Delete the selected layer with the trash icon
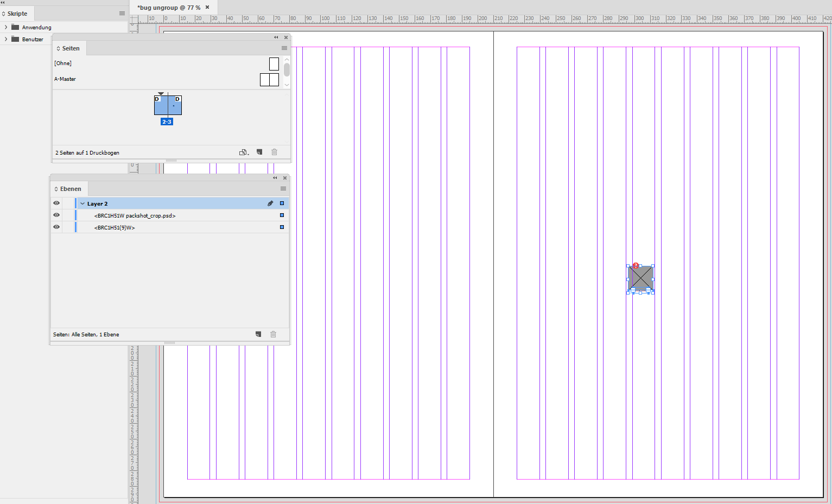The width and height of the screenshot is (832, 504). click(273, 334)
